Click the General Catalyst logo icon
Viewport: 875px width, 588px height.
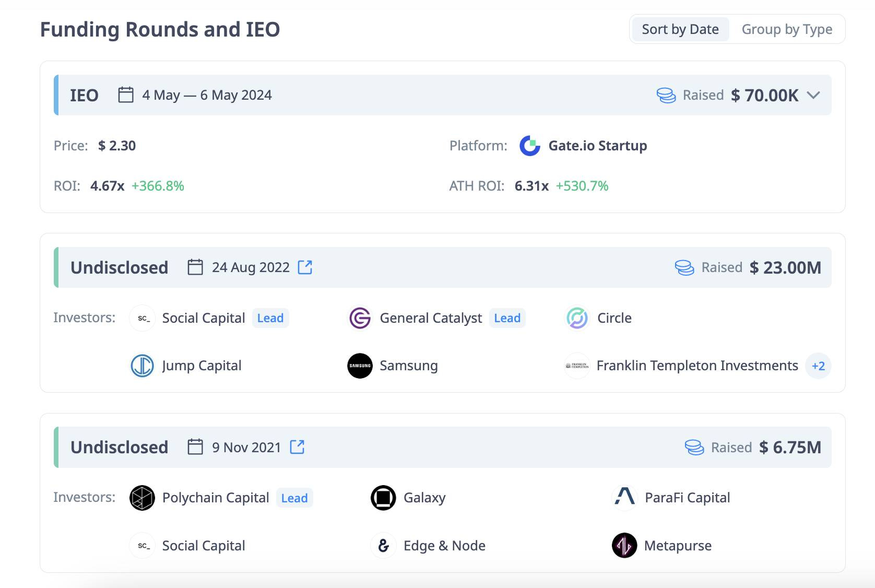pyautogui.click(x=360, y=318)
